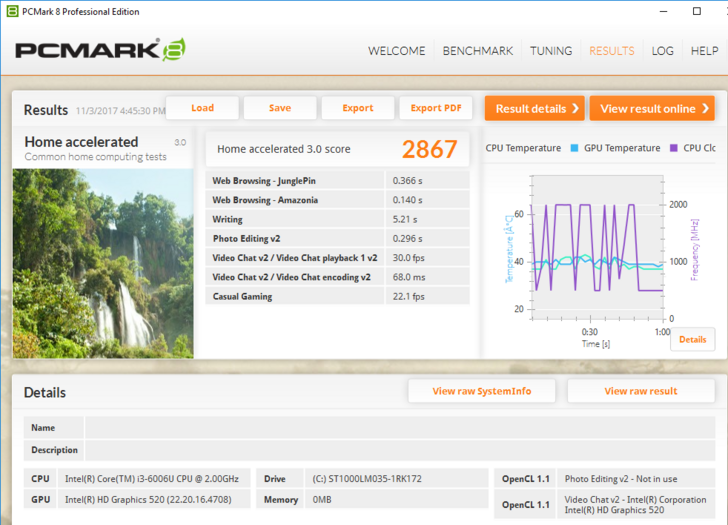
Task: Click View raw result
Action: tap(641, 391)
